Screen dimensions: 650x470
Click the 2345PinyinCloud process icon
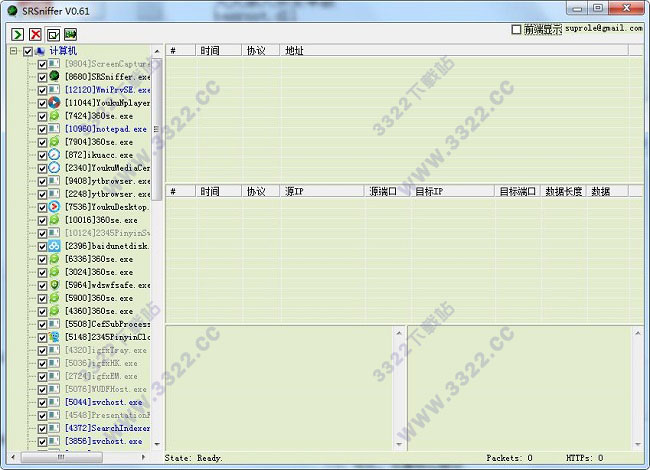click(54, 337)
